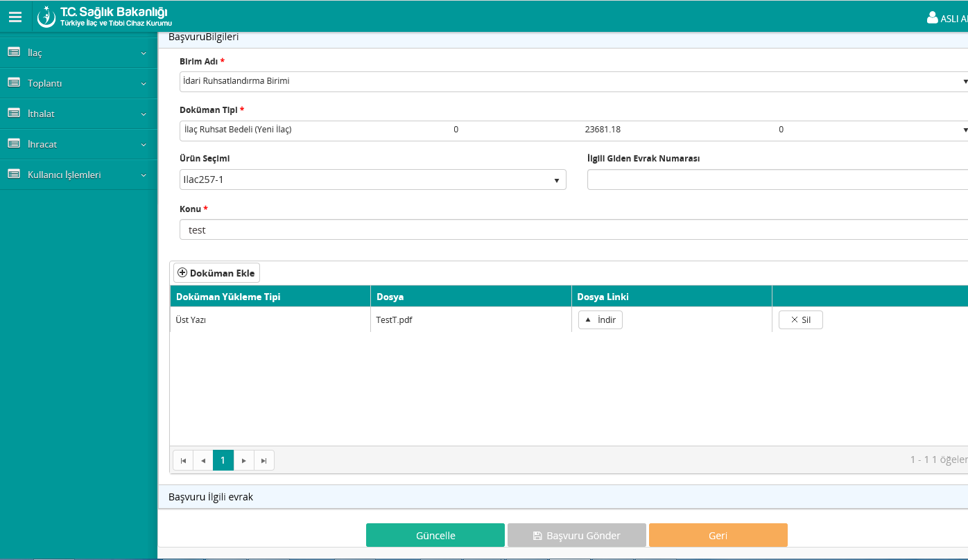This screenshot has height=560, width=968.
Task: Open the Doküman Tipi dropdown
Action: click(x=573, y=130)
